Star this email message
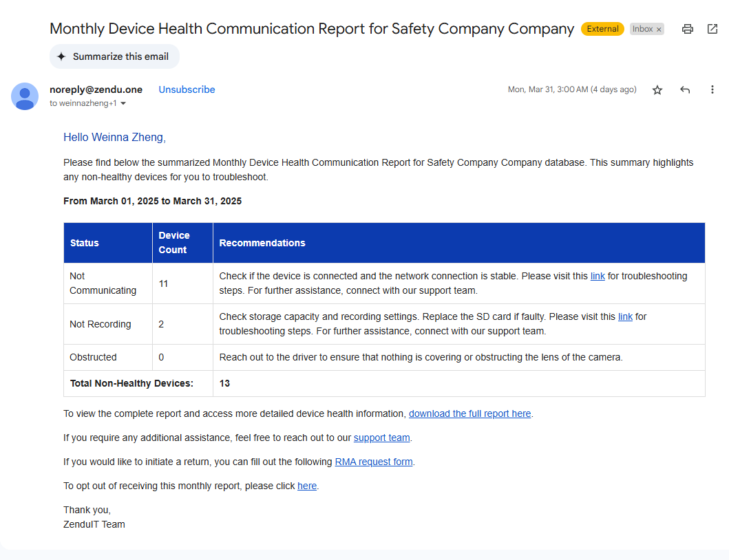The height and width of the screenshot is (560, 729). [x=657, y=90]
